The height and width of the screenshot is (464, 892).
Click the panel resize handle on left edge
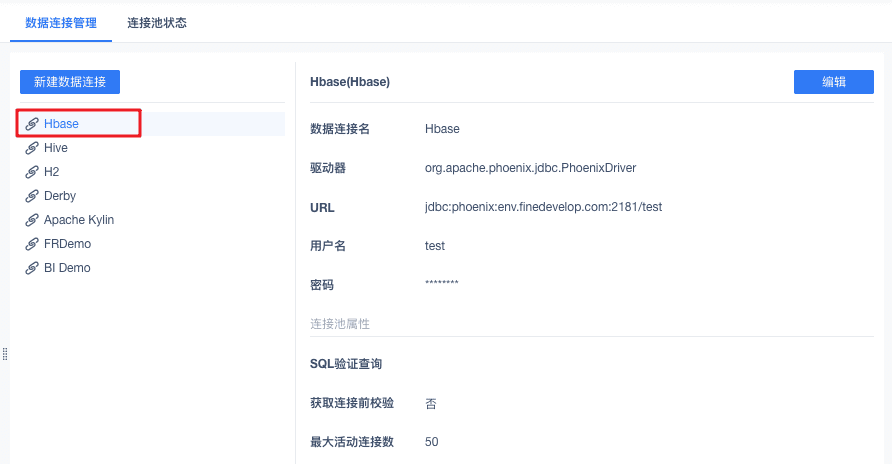click(5, 354)
